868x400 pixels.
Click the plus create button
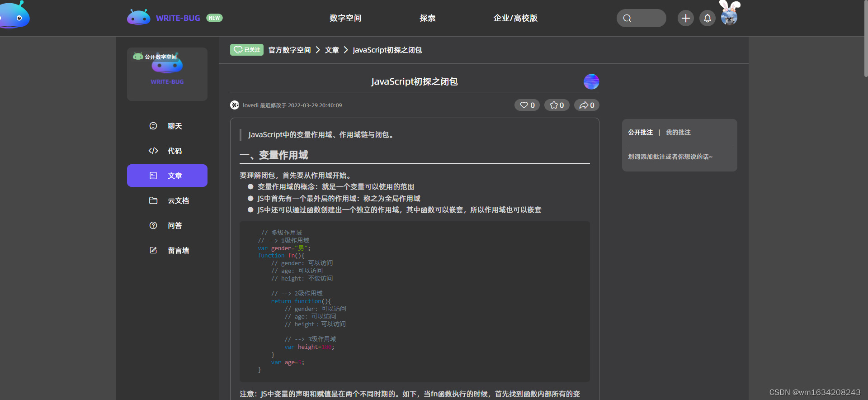pos(685,18)
